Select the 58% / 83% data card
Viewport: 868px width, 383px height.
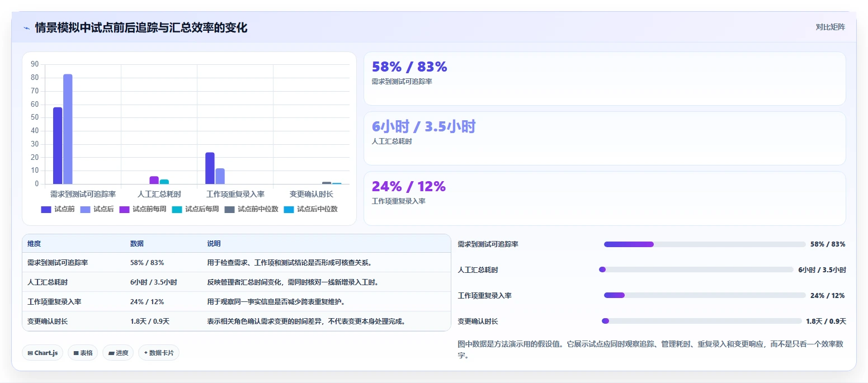(x=605, y=79)
